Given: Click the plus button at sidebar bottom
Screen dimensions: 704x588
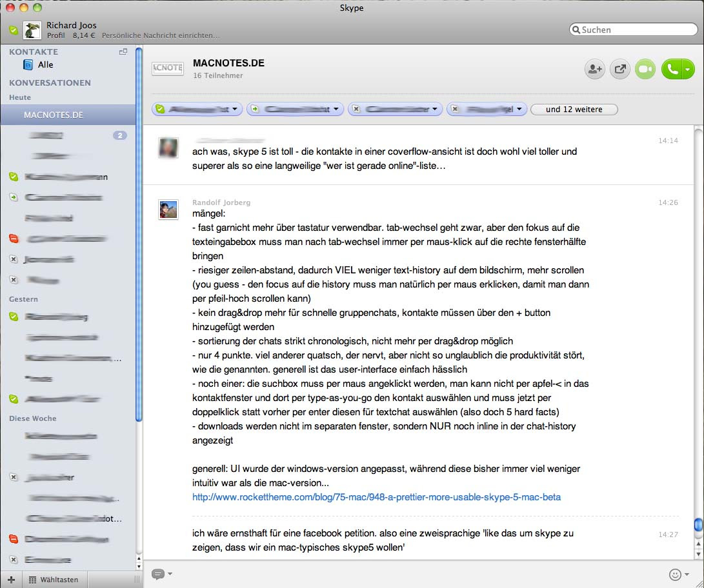Looking at the screenshot, I should pos(11,580).
